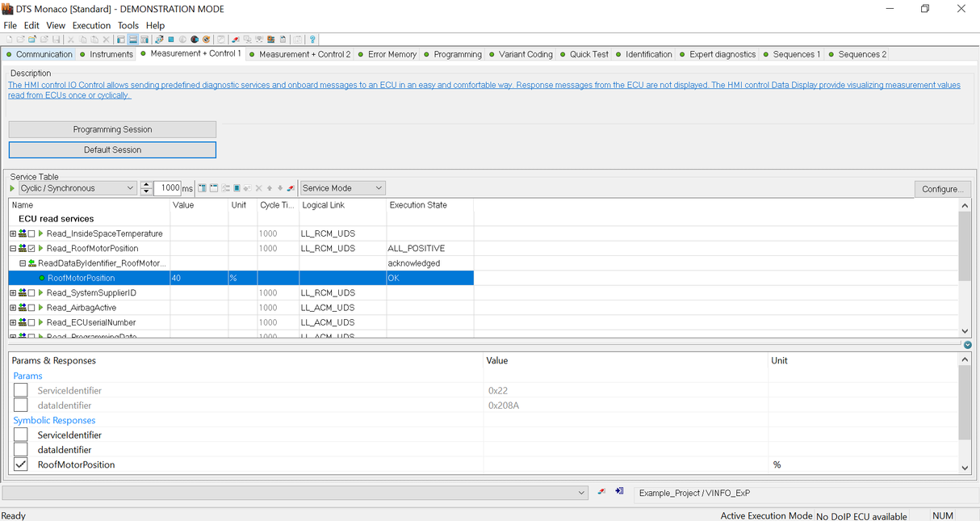Expand the Read_ECUserialNumber tree node
980x521 pixels.
coord(13,322)
